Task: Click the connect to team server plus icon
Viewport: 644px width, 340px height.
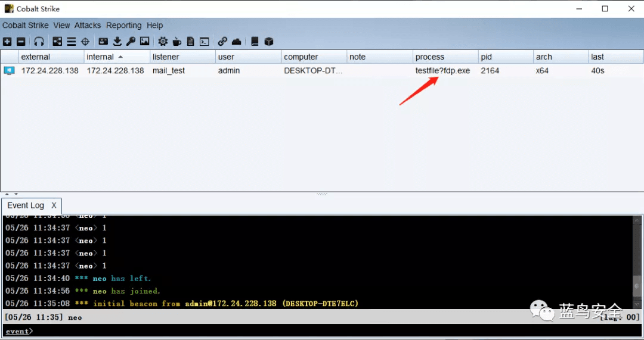Action: click(x=7, y=42)
